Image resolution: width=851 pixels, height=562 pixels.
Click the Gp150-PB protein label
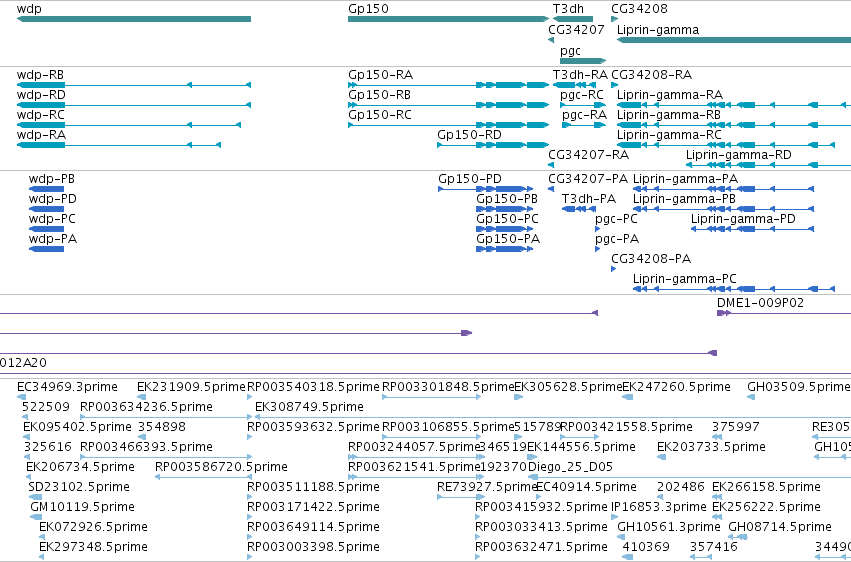(x=507, y=200)
